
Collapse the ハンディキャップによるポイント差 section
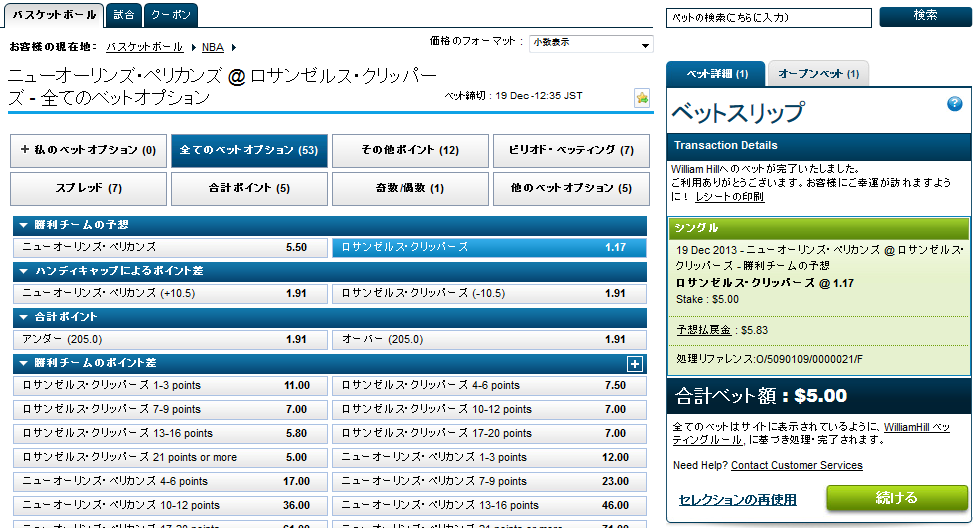pos(24,271)
